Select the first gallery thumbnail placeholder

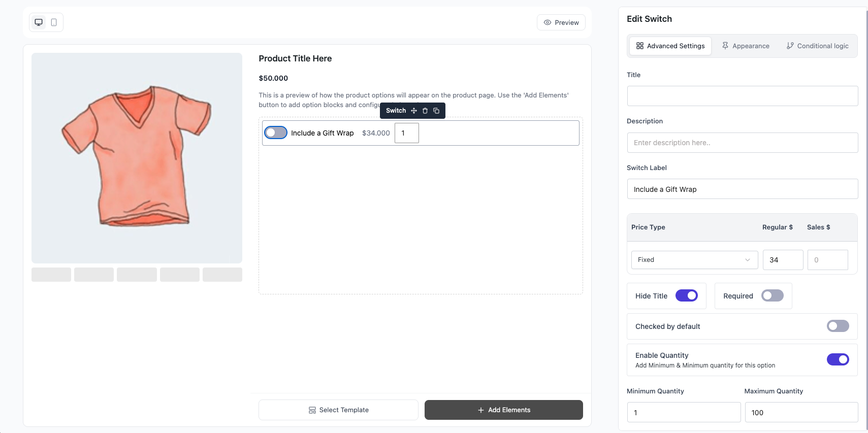(x=51, y=275)
